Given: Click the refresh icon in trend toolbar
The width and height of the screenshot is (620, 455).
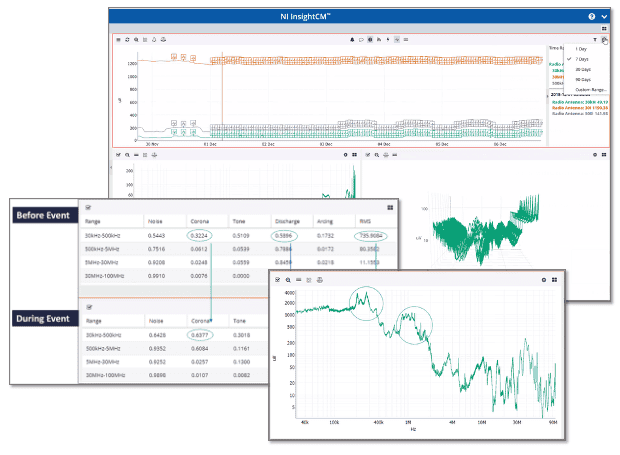Looking at the screenshot, I should 127,39.
